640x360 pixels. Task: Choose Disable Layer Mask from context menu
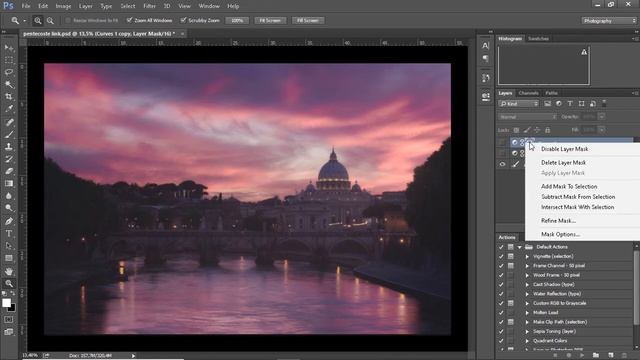click(564, 149)
